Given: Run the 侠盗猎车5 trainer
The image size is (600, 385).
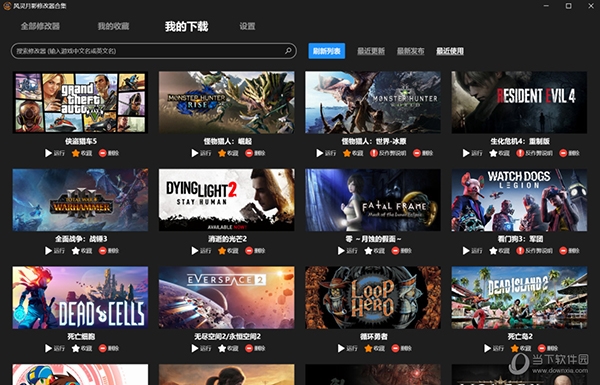Looking at the screenshot, I should pos(55,153).
